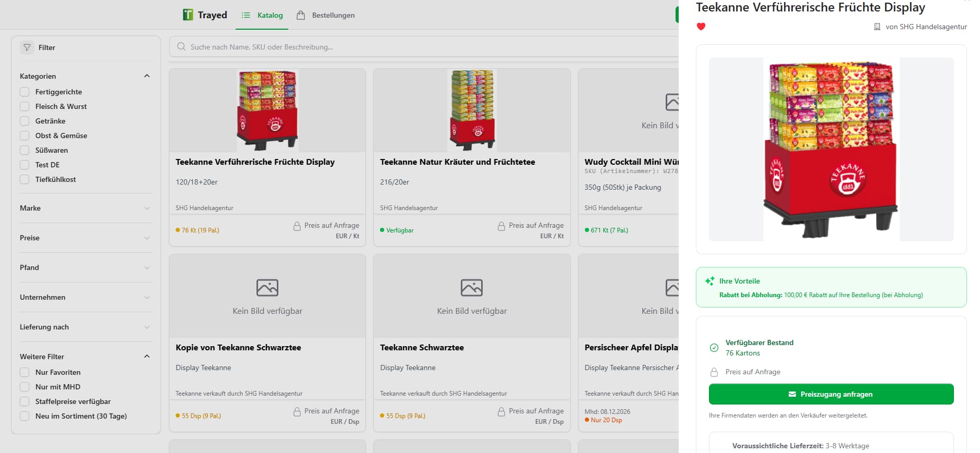Click '350g (50Stk) je Packung' text
The height and width of the screenshot is (453, 980).
coord(623,187)
